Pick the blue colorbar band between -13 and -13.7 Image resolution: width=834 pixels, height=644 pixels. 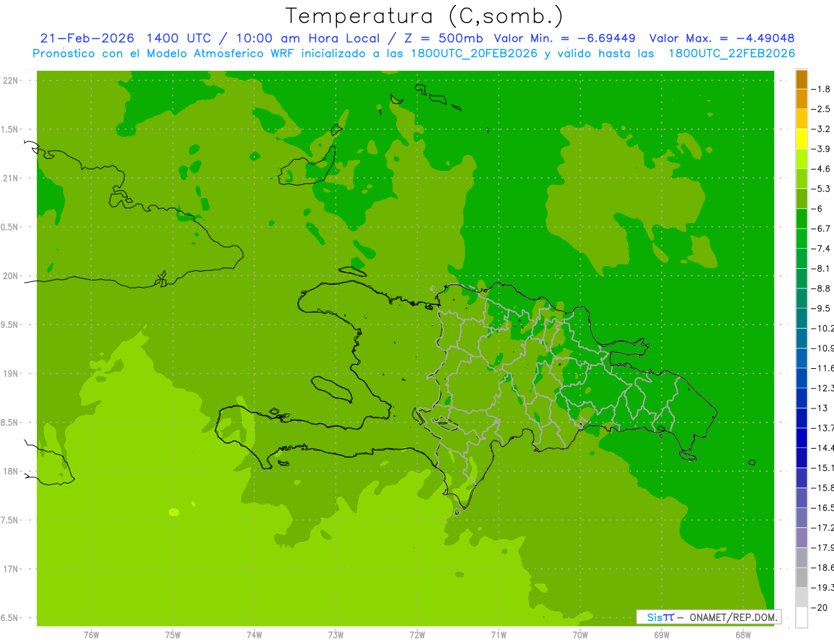tap(801, 418)
